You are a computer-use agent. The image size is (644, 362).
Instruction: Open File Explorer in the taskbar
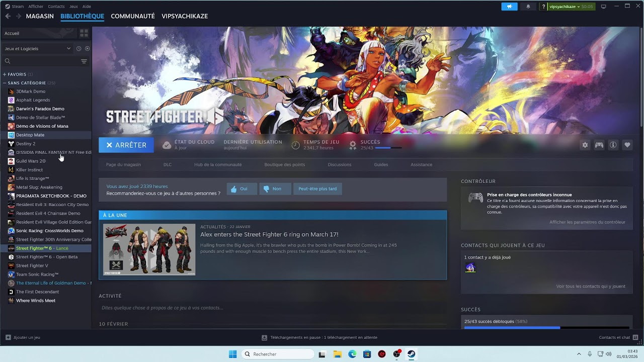tap(337, 354)
